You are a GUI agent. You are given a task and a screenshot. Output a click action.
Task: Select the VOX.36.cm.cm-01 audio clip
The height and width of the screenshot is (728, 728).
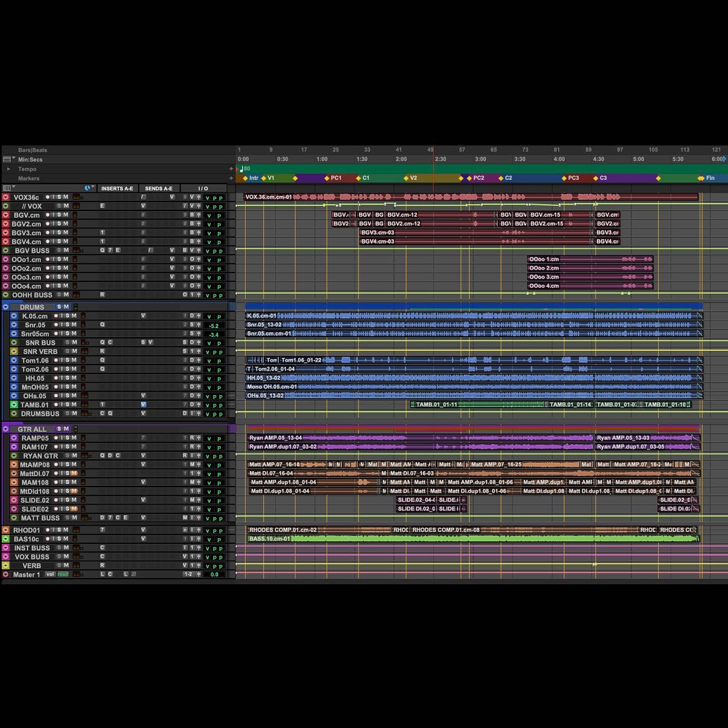click(471, 197)
